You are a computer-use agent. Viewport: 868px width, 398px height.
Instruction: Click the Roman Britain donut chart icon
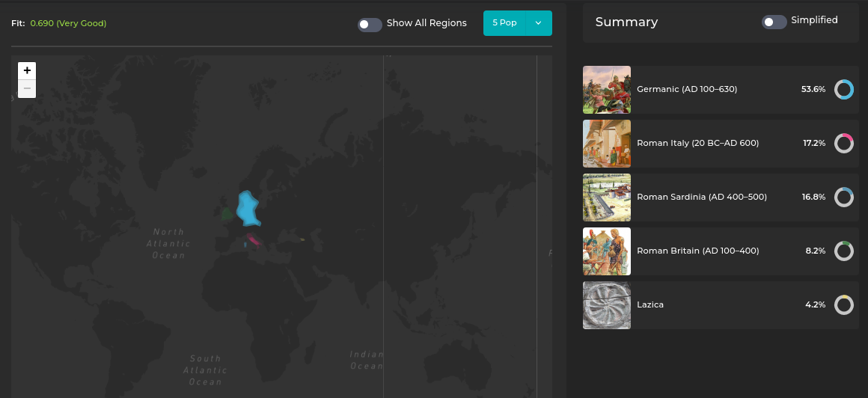click(843, 251)
